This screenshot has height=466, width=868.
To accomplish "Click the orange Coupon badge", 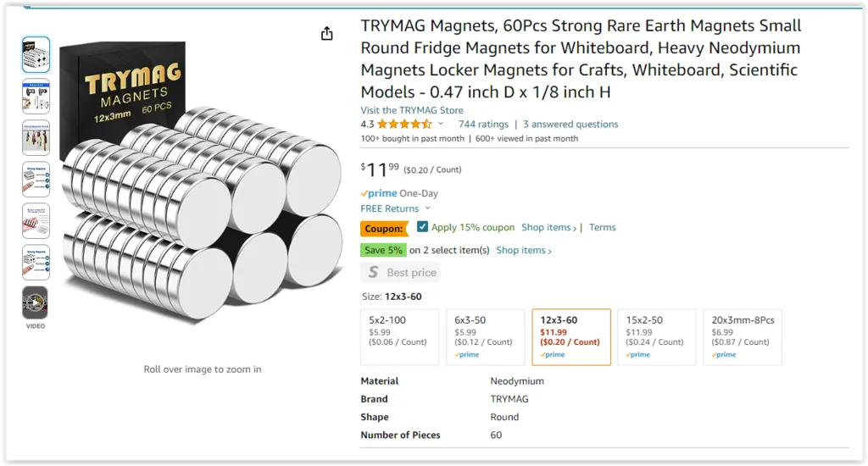I will coord(384,229).
